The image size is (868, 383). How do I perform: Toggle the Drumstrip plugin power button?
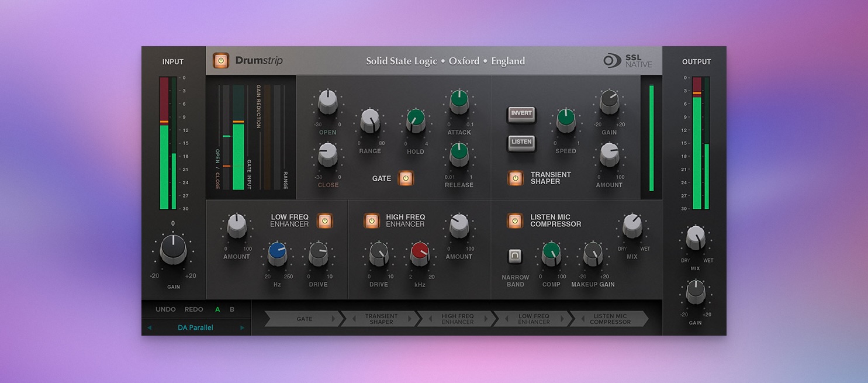pos(221,61)
